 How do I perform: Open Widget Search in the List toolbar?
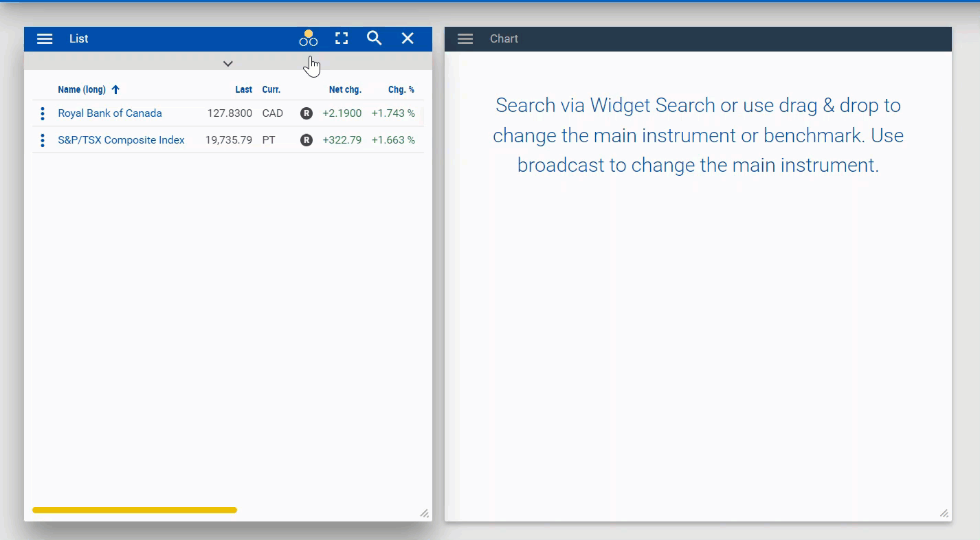(x=375, y=38)
